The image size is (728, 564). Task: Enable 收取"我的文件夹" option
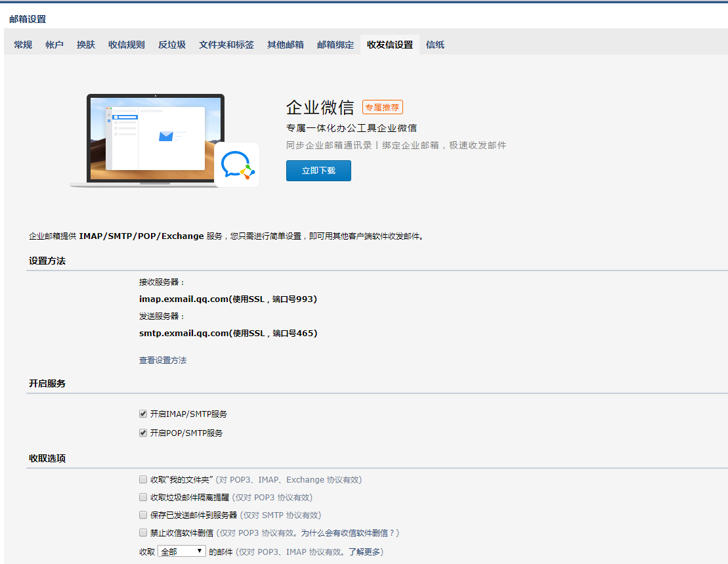pyautogui.click(x=142, y=479)
